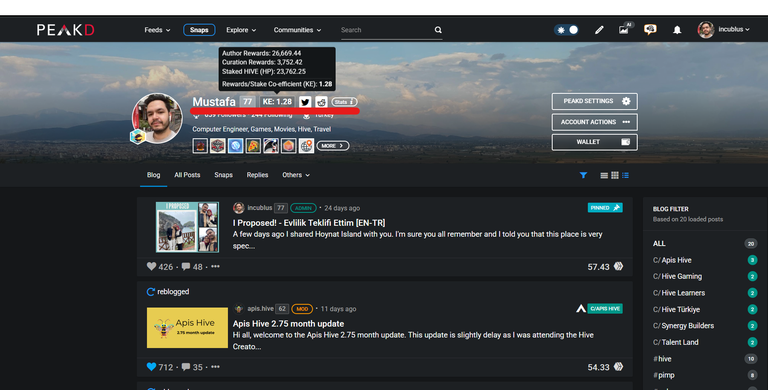Open the Snaps nav item
This screenshot has width=768, height=390.
(x=199, y=30)
